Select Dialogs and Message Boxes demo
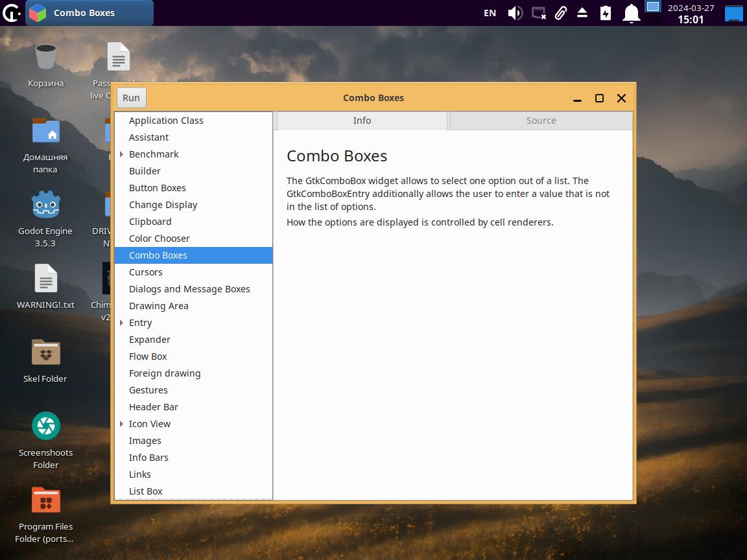The height and width of the screenshot is (560, 747). click(x=189, y=289)
